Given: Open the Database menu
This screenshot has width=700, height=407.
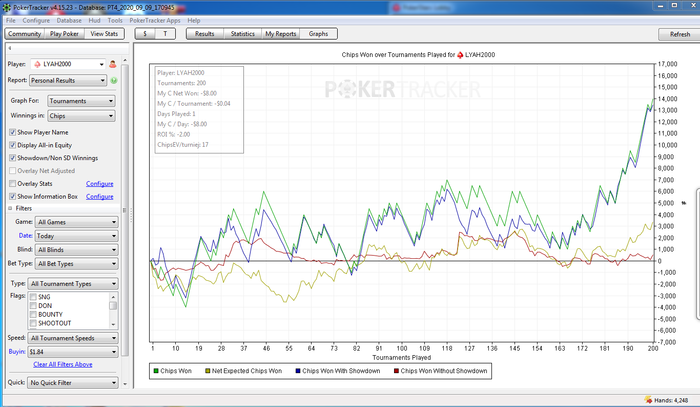Looking at the screenshot, I should tap(69, 21).
